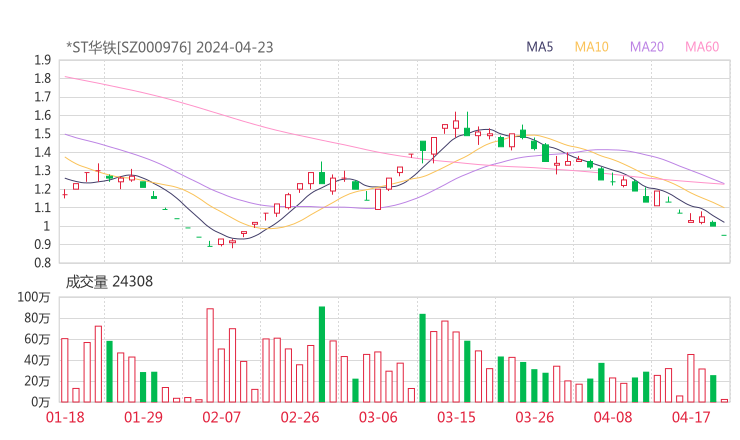
Task: Click the 20万 volume axis label
Action: pyautogui.click(x=37, y=381)
